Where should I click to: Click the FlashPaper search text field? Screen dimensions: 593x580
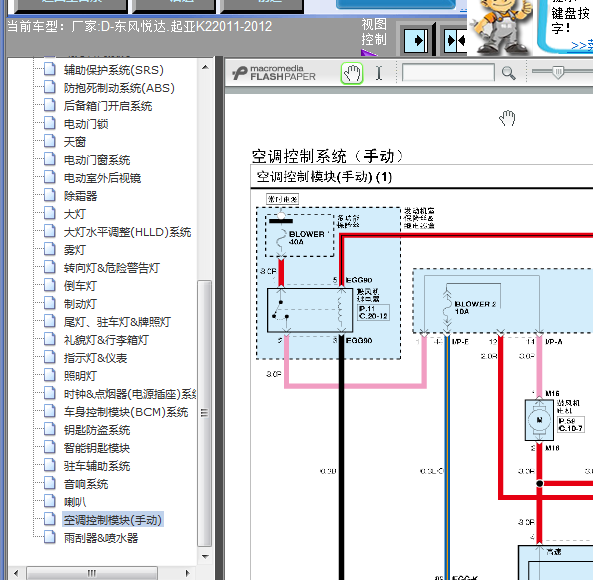click(x=448, y=73)
